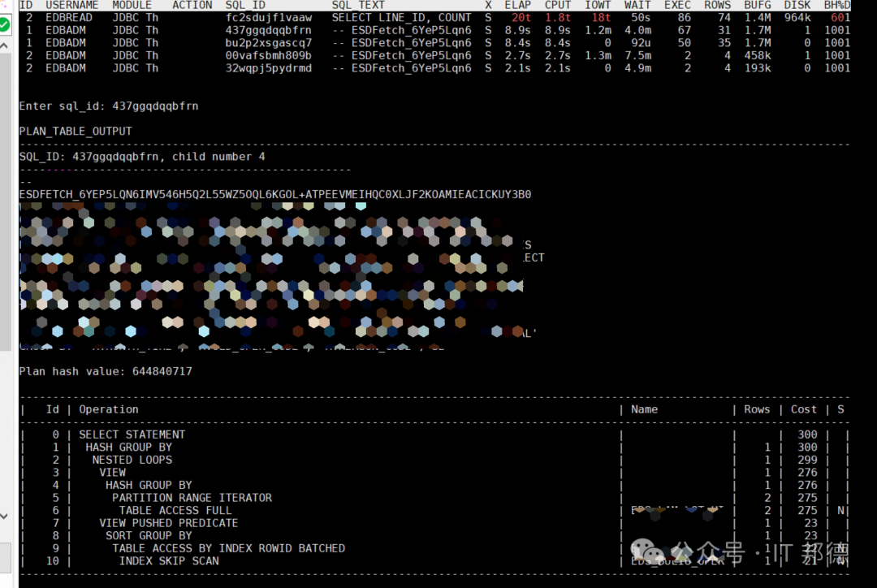The height and width of the screenshot is (588, 877).
Task: Click the INDEX SKIP SCAN operation
Action: (x=169, y=560)
